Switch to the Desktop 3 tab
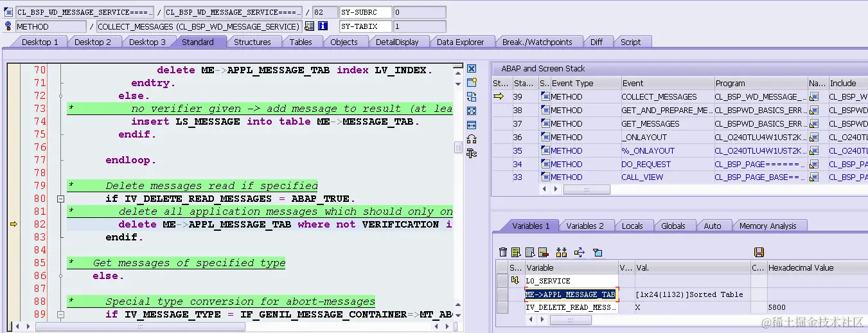Image resolution: width=868 pixels, height=333 pixels. (147, 42)
